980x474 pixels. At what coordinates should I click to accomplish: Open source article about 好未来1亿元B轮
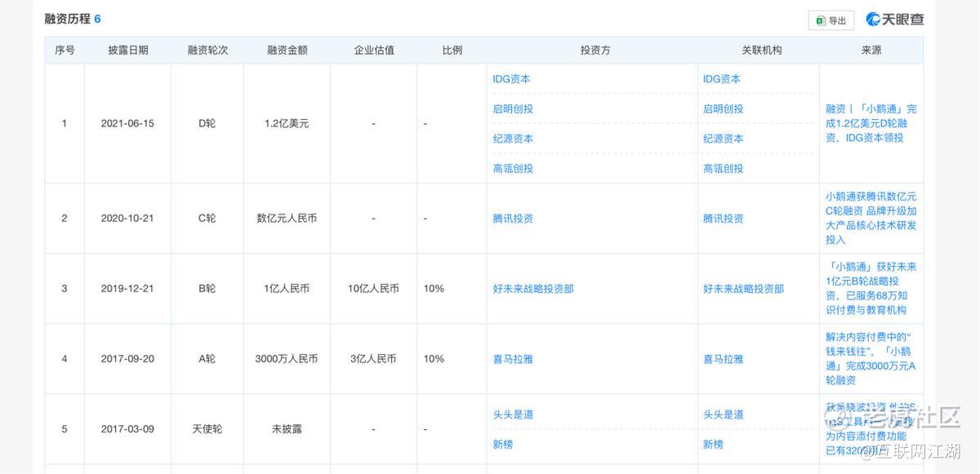click(871, 288)
